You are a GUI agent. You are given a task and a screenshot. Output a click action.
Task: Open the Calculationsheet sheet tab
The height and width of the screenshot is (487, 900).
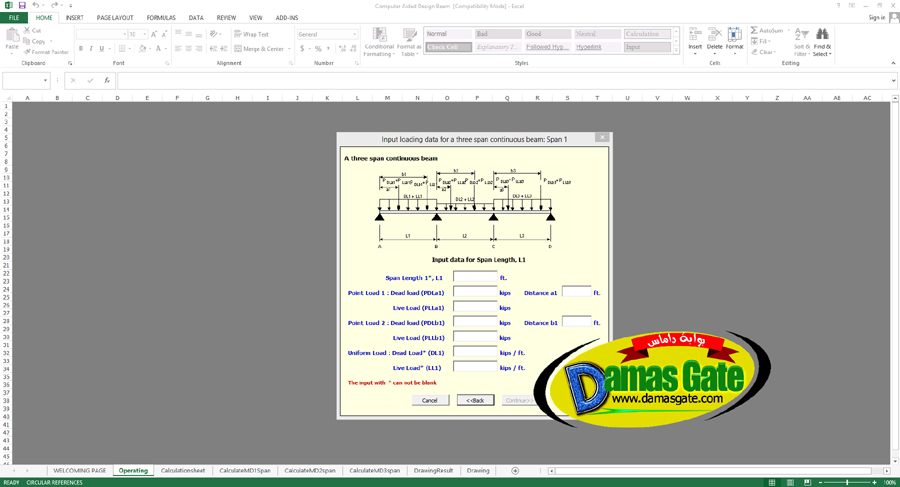click(x=183, y=470)
